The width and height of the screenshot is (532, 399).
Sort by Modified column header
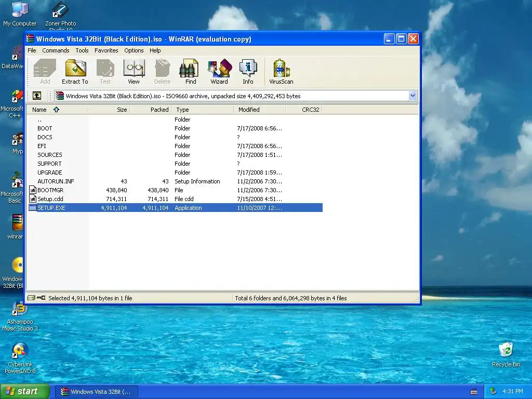coord(260,110)
